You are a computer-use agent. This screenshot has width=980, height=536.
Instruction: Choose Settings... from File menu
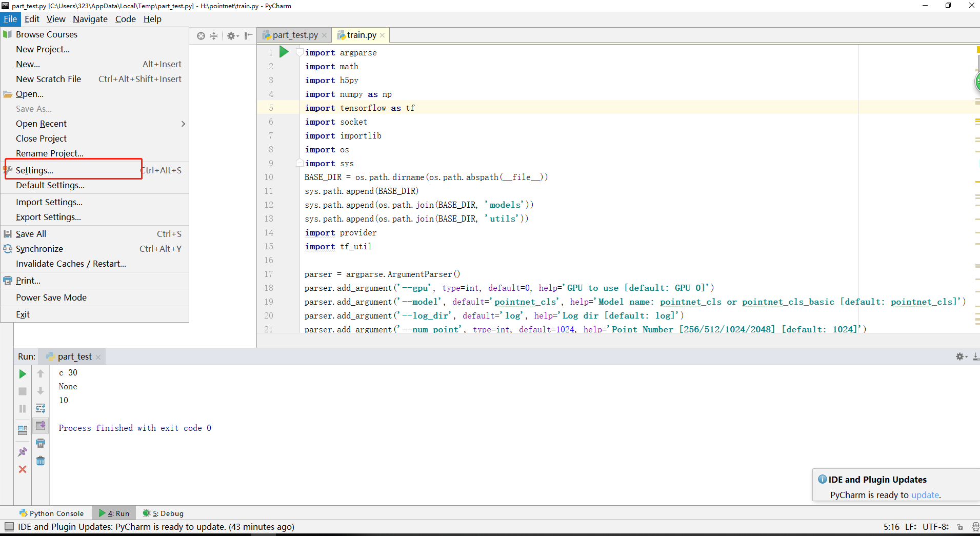[94, 170]
